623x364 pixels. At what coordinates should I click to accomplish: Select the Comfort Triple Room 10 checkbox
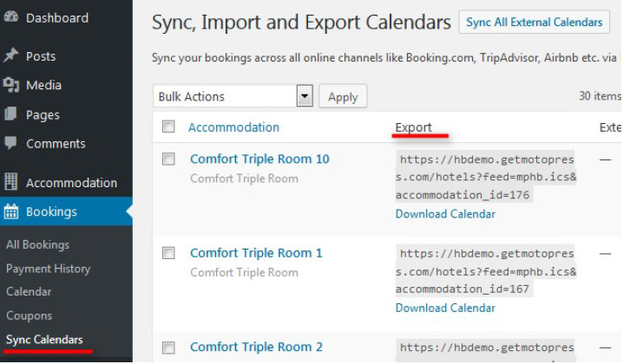168,159
